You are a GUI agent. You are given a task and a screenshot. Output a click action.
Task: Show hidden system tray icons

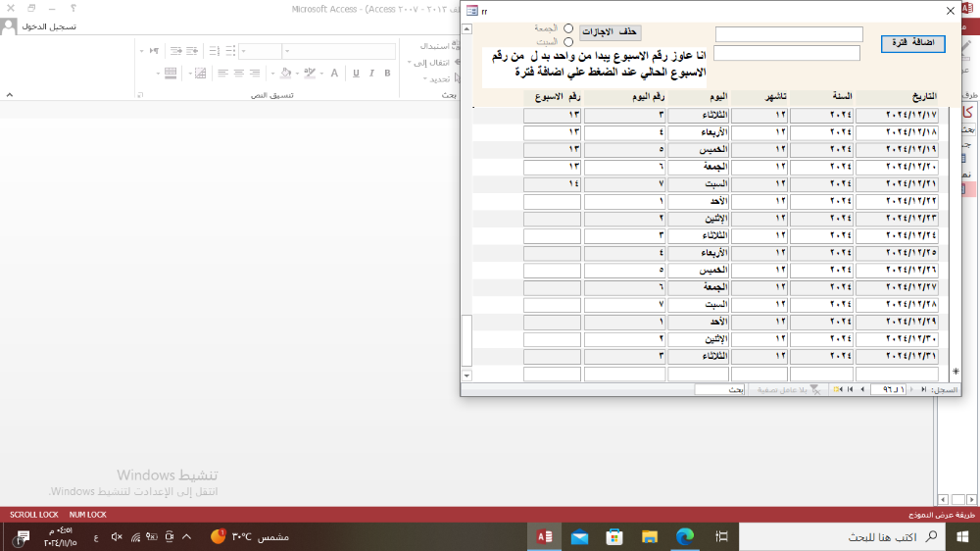click(x=186, y=536)
